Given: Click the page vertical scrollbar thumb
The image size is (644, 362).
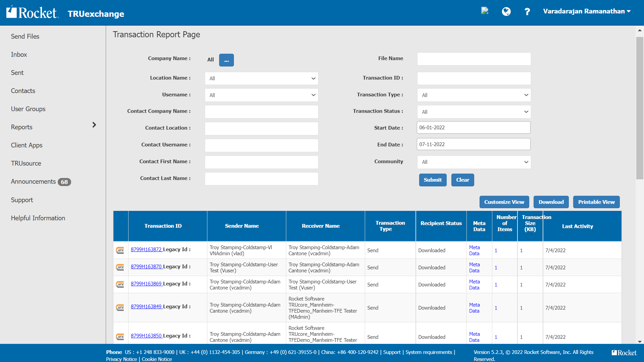Looking at the screenshot, I should (640, 107).
